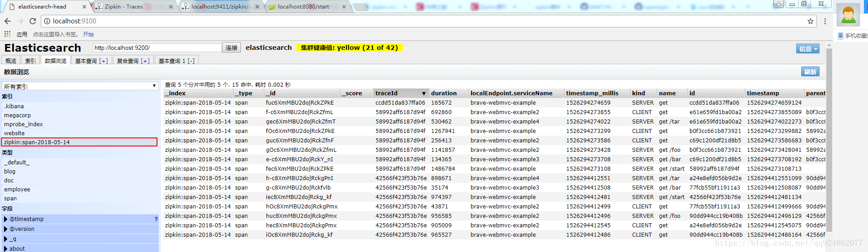
Task: Select the span type in sidebar
Action: (x=80, y=199)
